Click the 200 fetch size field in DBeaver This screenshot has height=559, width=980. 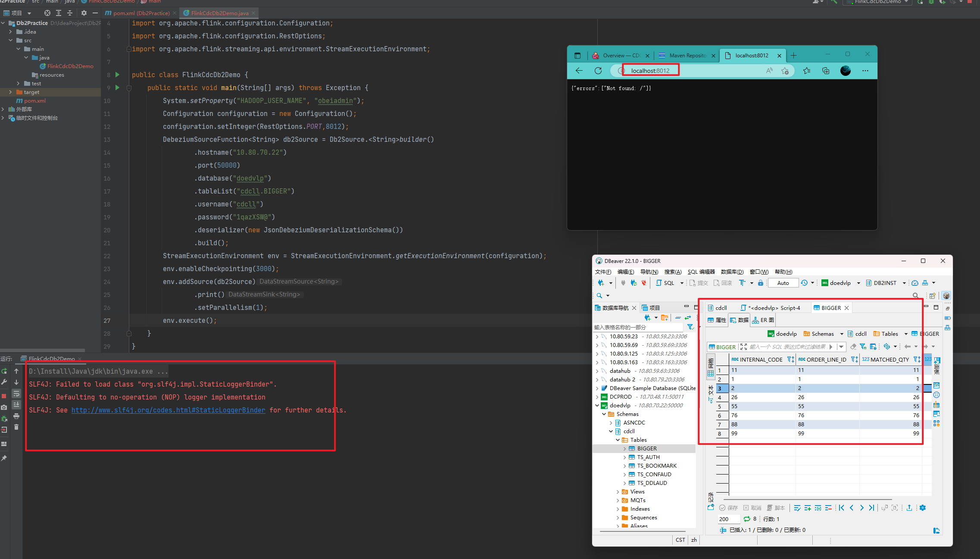pyautogui.click(x=729, y=519)
